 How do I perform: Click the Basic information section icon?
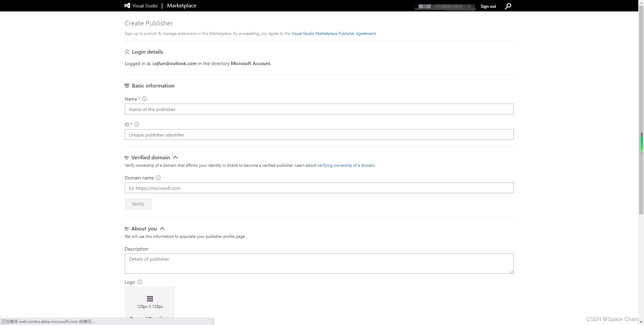[127, 86]
